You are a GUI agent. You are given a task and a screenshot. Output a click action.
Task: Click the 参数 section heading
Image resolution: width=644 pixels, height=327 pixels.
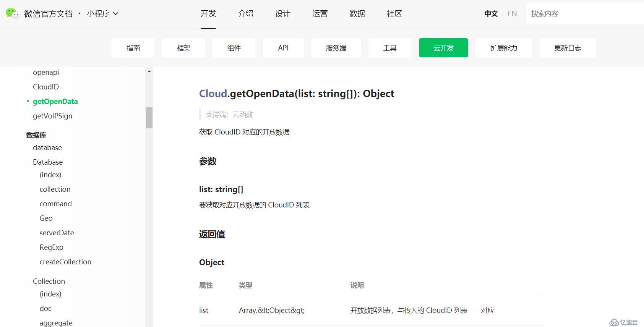point(208,161)
